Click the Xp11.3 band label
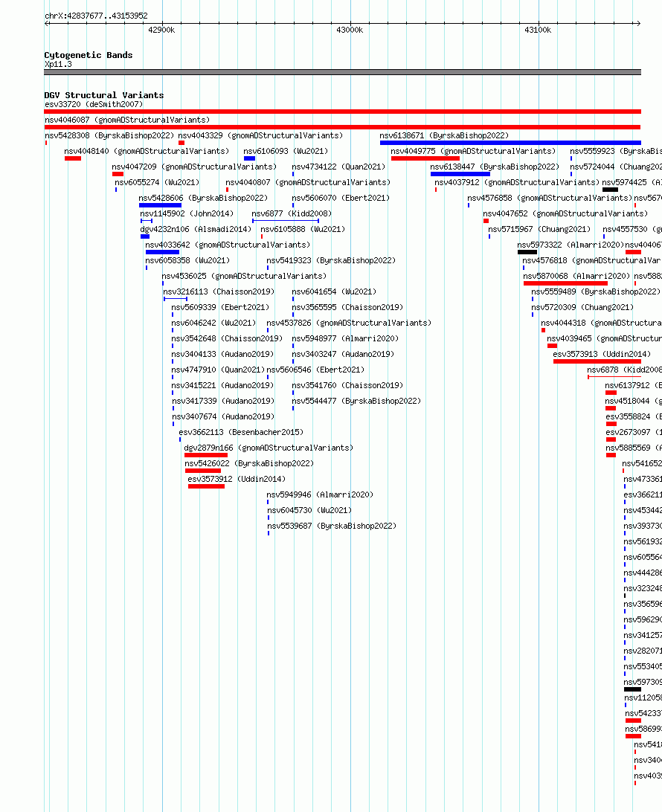The width and height of the screenshot is (662, 812). 58,64
